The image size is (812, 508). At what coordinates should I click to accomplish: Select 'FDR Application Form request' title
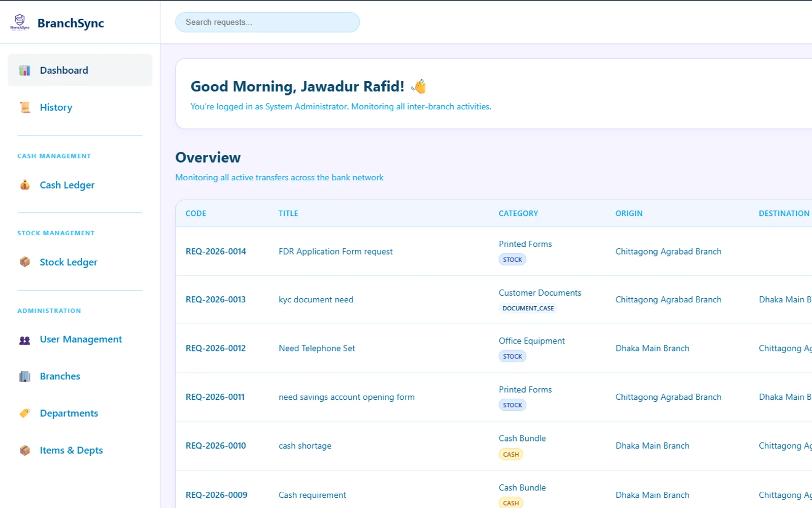pos(335,251)
